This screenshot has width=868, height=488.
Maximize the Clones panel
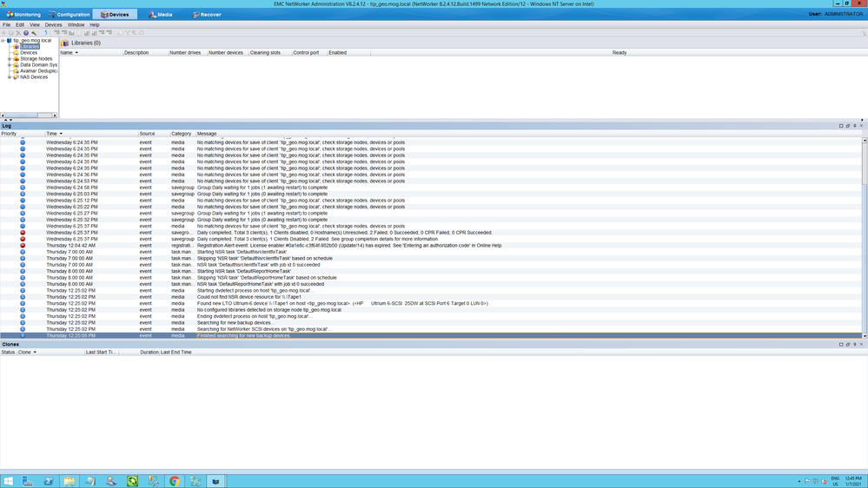pyautogui.click(x=841, y=344)
